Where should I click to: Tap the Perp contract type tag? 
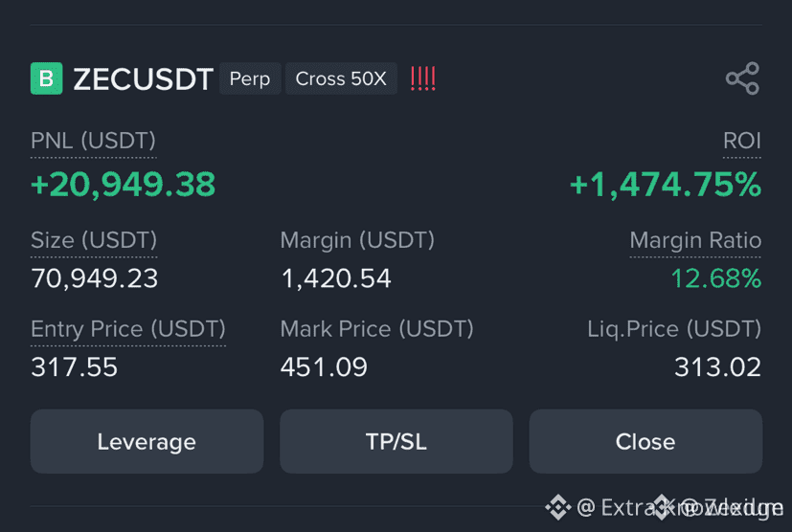(250, 78)
